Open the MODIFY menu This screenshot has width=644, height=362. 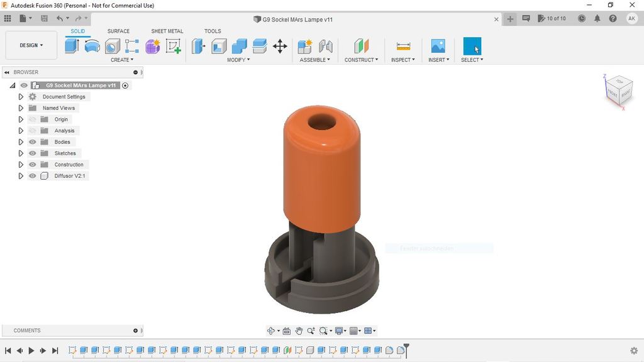pyautogui.click(x=238, y=60)
